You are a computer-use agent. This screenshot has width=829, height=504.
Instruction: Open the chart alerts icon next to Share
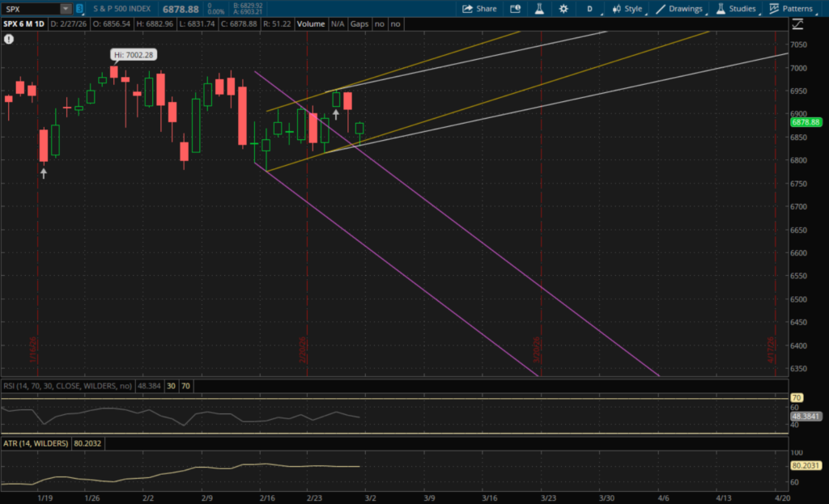click(516, 9)
